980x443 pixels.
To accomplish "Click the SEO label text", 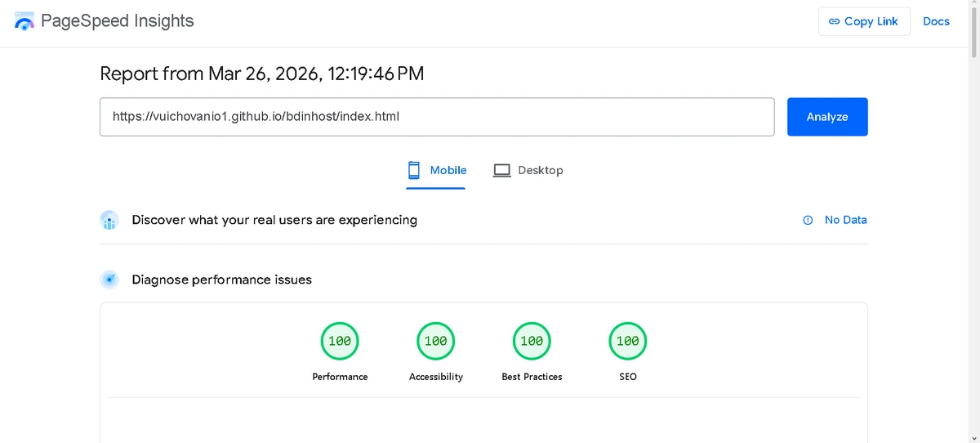I will pyautogui.click(x=628, y=377).
